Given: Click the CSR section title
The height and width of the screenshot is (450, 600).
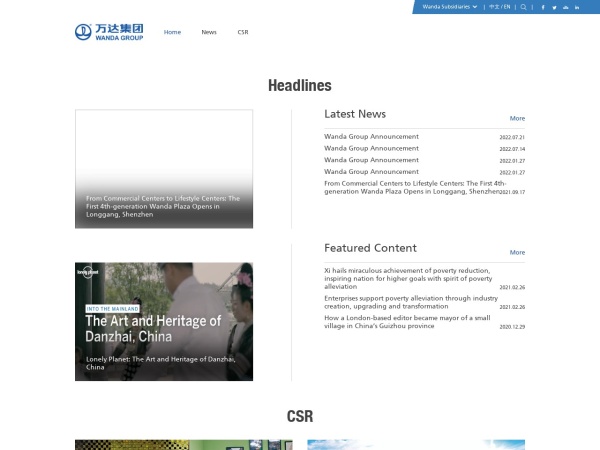Looking at the screenshot, I should point(300,416).
